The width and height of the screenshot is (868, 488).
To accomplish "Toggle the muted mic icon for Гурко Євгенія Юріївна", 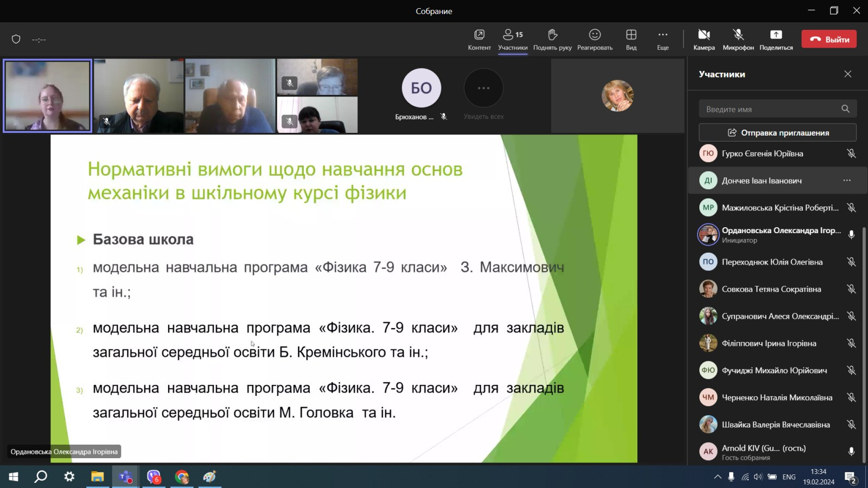I will (851, 153).
